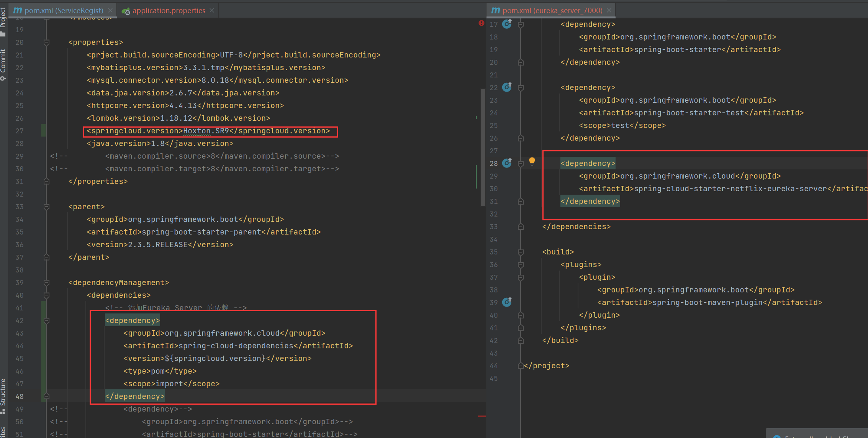The image size is (868, 438).
Task: Click the gutter dependency icon on line 28
Action: 507,163
